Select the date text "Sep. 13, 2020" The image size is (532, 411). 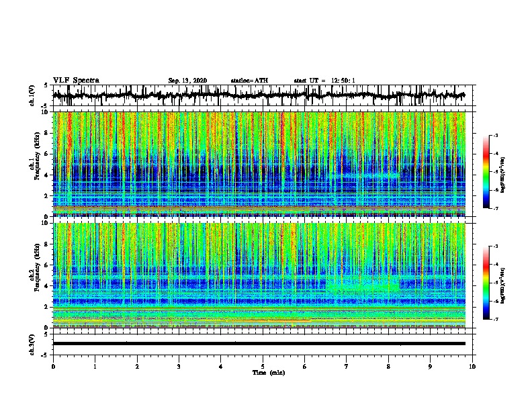(187, 81)
